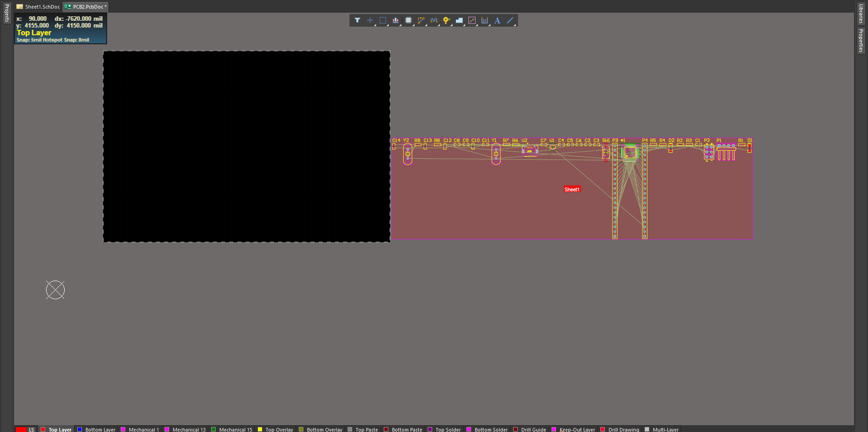Screen dimensions: 868x432
Task: Switch to the Bottom Layer tab
Action: tap(96, 429)
